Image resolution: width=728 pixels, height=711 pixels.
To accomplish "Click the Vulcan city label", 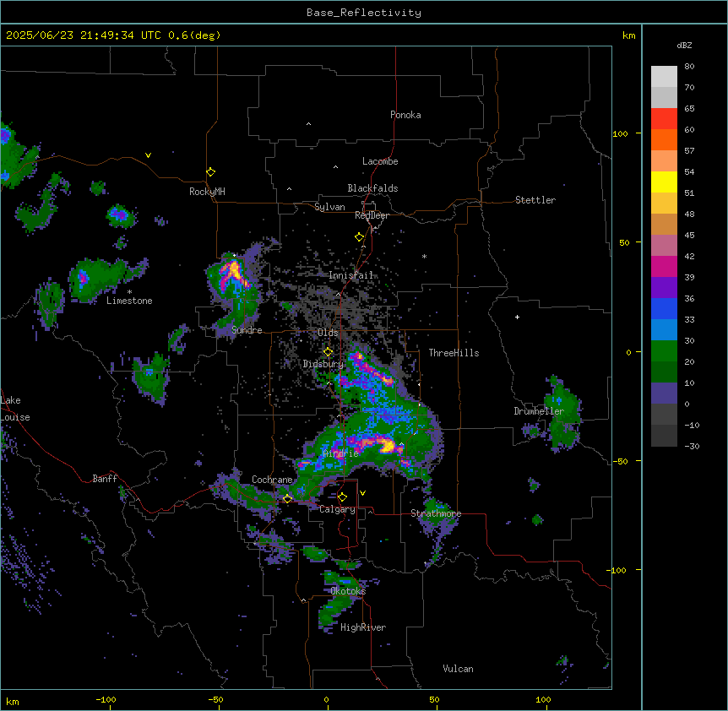I will pyautogui.click(x=459, y=669).
